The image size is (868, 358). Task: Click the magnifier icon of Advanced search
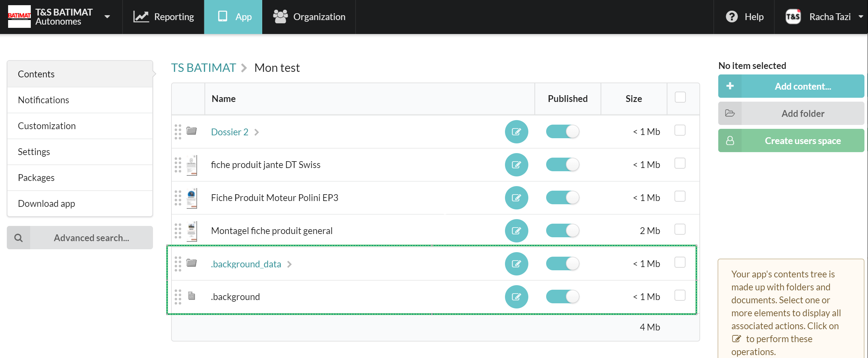coord(18,238)
